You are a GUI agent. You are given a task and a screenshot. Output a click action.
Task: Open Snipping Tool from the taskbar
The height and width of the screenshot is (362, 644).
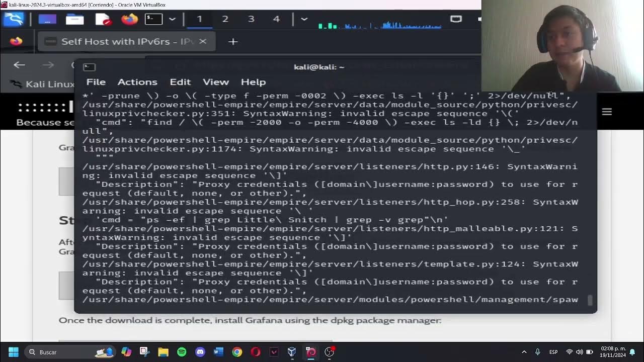pyautogui.click(x=144, y=352)
